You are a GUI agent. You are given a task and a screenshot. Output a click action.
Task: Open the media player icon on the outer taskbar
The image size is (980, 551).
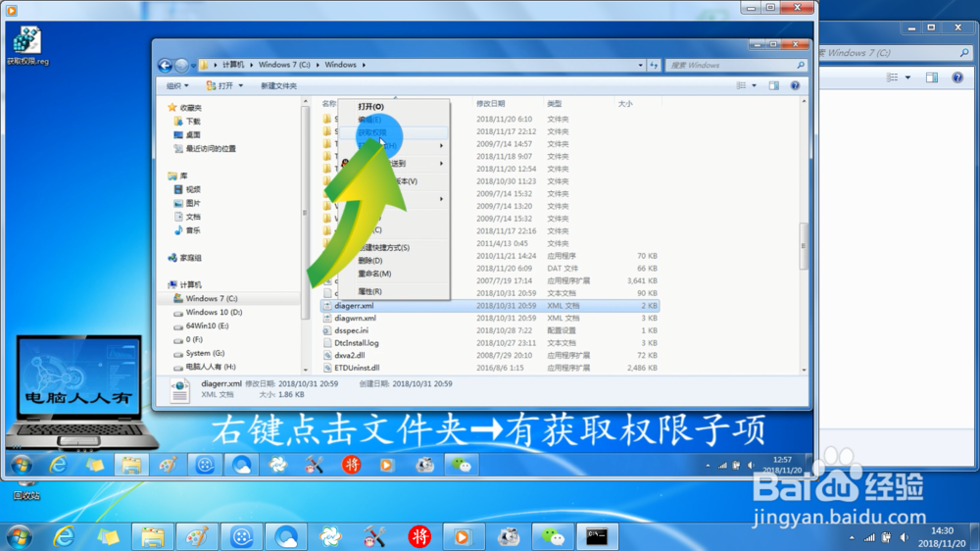coord(464,536)
